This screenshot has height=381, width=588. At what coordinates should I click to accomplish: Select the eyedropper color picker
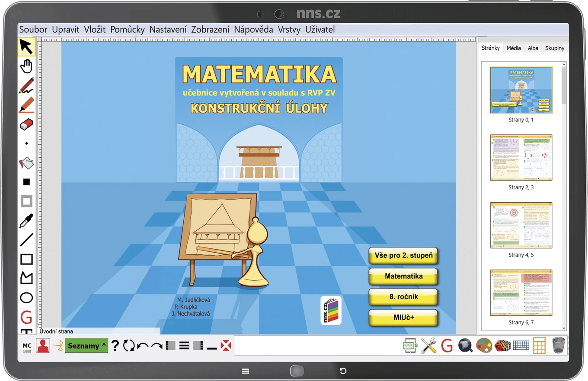coord(26,221)
